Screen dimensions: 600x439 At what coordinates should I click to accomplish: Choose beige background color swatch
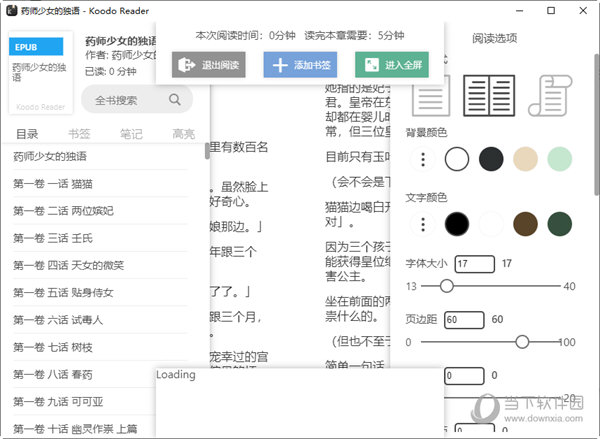[x=525, y=159]
